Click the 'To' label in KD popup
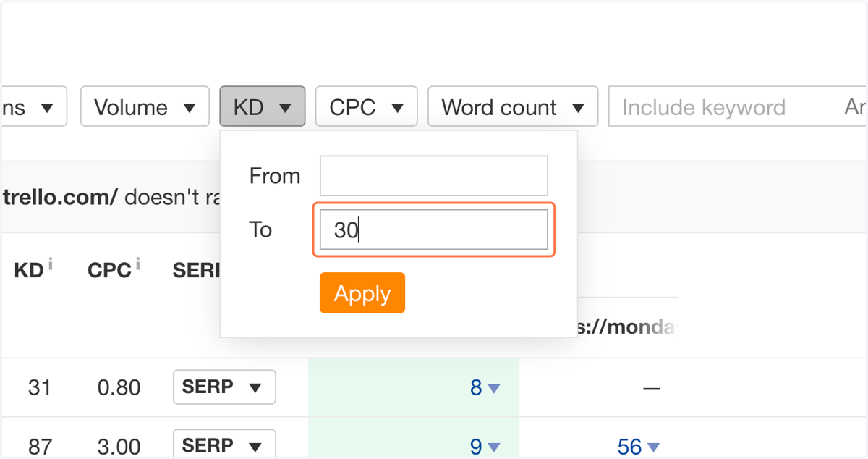Screen dimensions: 868x459 (x=260, y=230)
